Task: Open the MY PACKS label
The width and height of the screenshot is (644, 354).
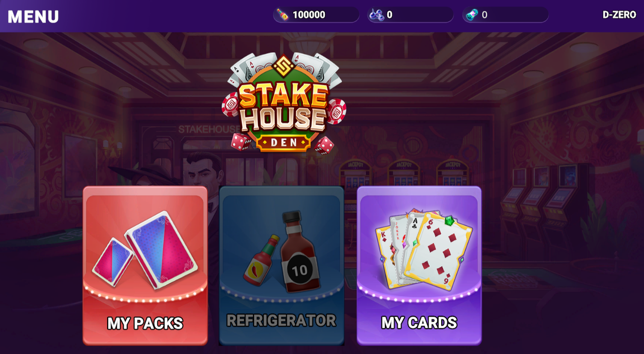Action: click(x=145, y=323)
